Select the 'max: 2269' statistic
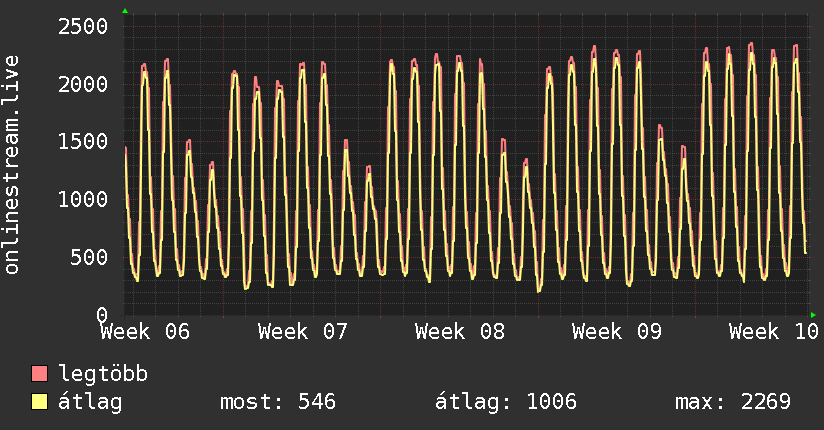Screen dimensions: 824x430 point(733,402)
